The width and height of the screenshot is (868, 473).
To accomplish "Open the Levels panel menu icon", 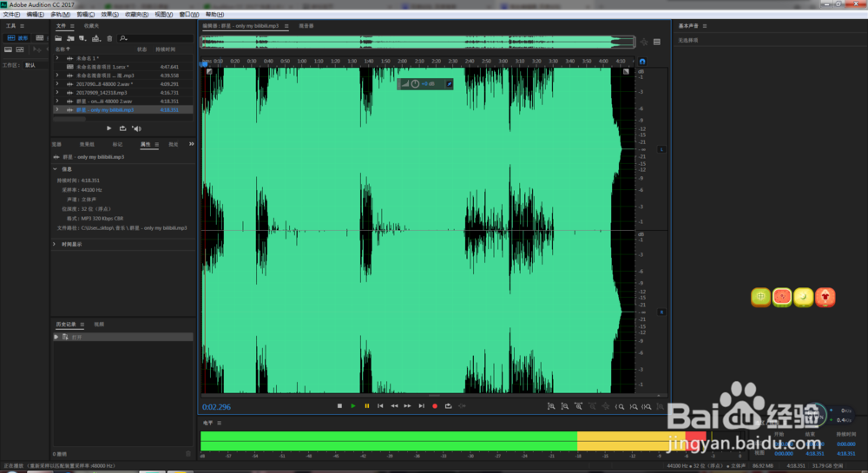I will coord(220,424).
